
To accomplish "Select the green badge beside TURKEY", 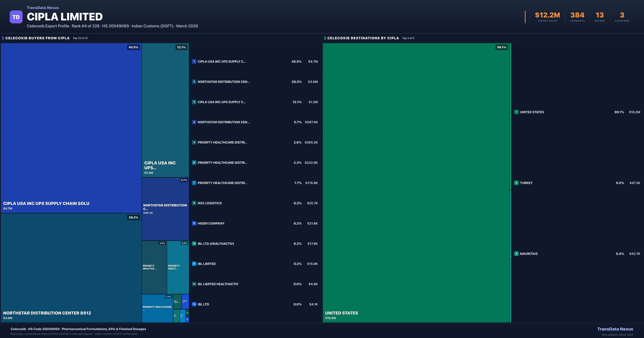I will pyautogui.click(x=517, y=183).
